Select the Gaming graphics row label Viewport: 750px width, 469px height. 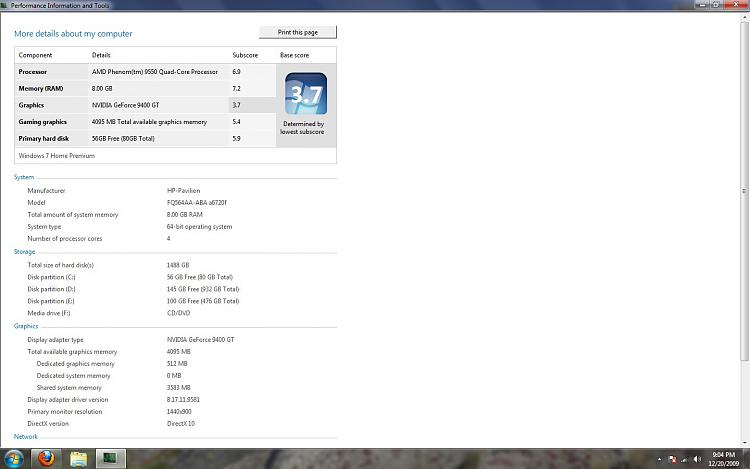pos(43,122)
